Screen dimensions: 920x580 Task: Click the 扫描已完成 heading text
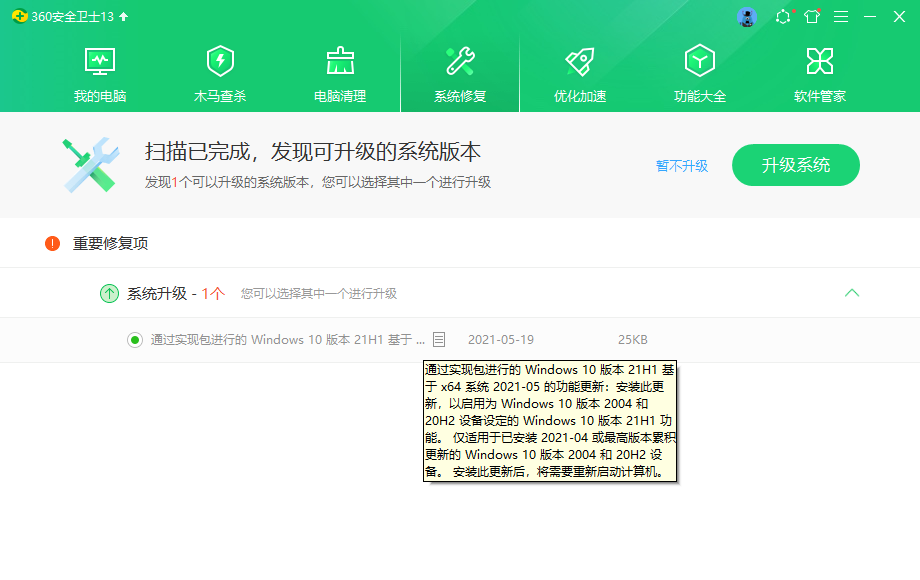click(x=313, y=152)
